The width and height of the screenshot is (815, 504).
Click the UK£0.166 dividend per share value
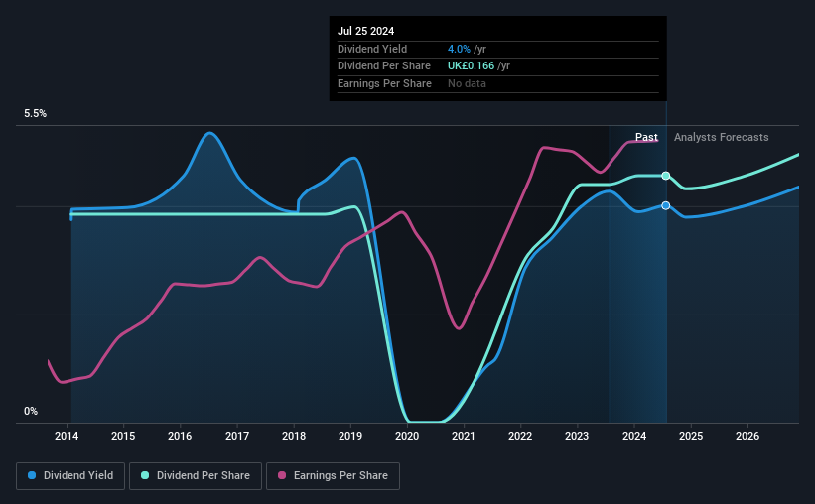471,66
